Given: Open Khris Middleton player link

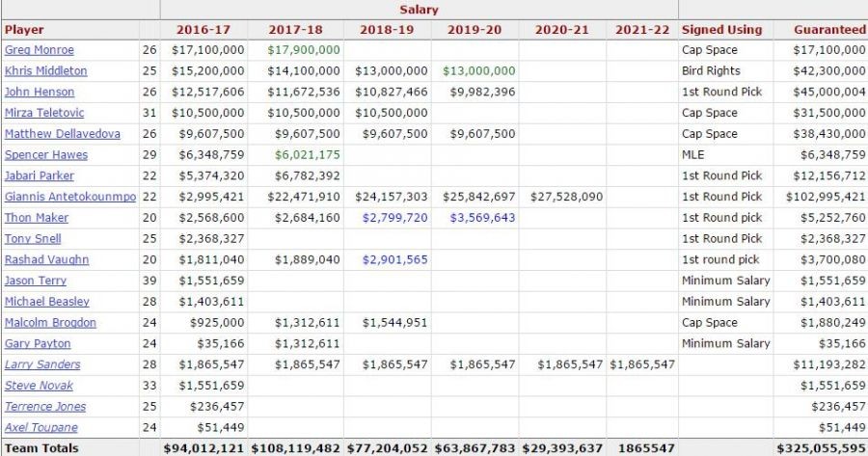Looking at the screenshot, I should pos(46,70).
